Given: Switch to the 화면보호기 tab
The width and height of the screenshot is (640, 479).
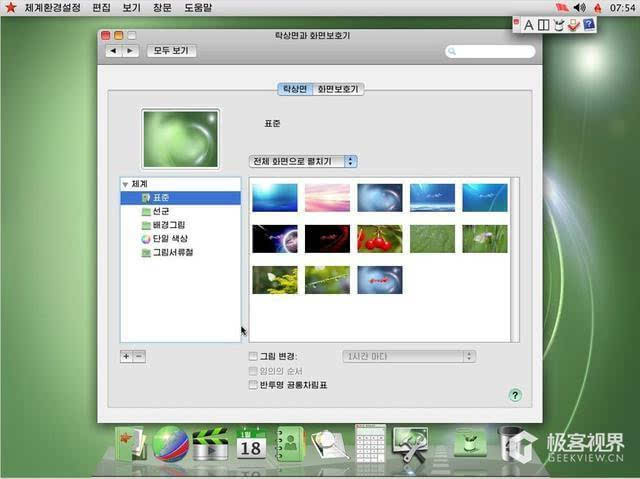Looking at the screenshot, I should click(x=338, y=89).
